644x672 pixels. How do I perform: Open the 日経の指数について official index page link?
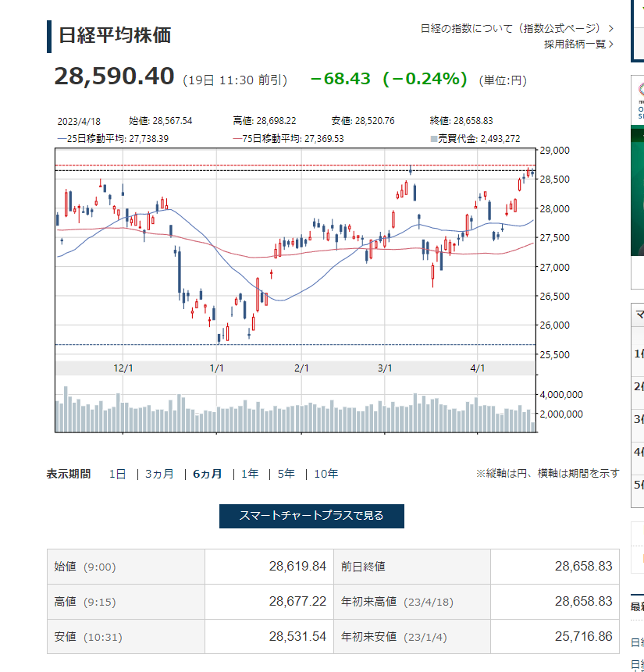[x=517, y=28]
